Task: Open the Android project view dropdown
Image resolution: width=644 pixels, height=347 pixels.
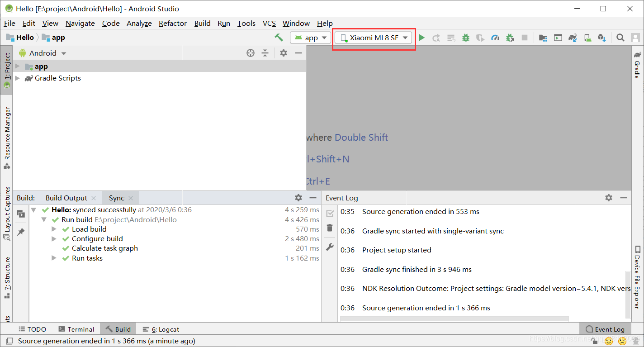Action: 43,53
